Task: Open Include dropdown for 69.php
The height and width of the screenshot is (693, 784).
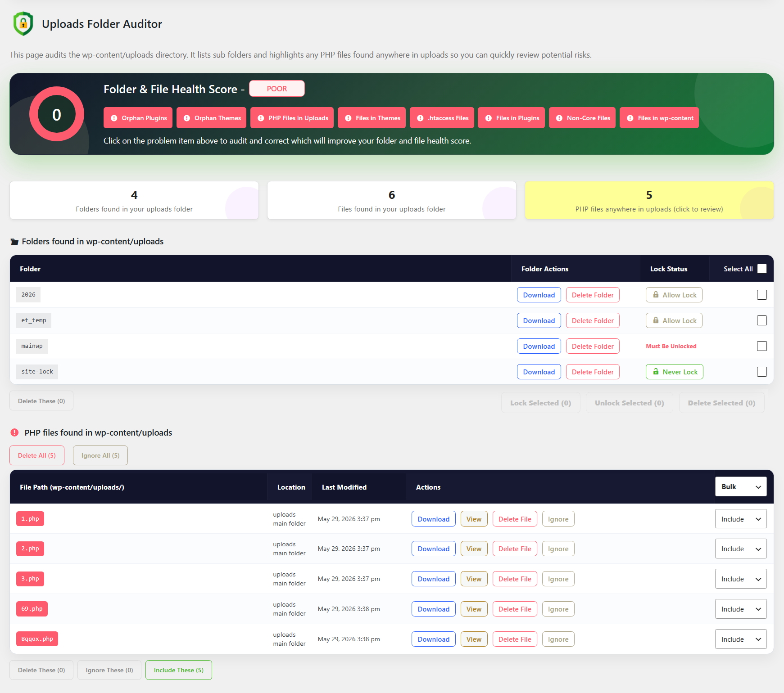Action: (741, 609)
